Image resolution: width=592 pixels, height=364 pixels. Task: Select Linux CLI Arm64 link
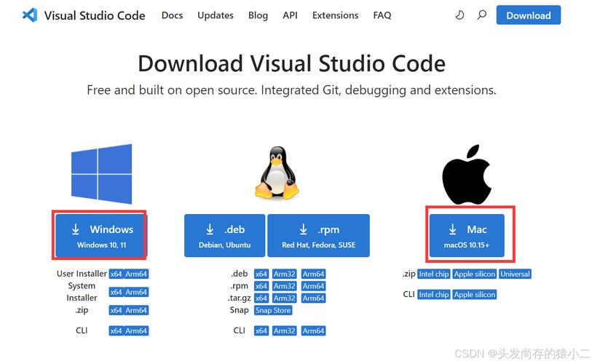pyautogui.click(x=313, y=331)
